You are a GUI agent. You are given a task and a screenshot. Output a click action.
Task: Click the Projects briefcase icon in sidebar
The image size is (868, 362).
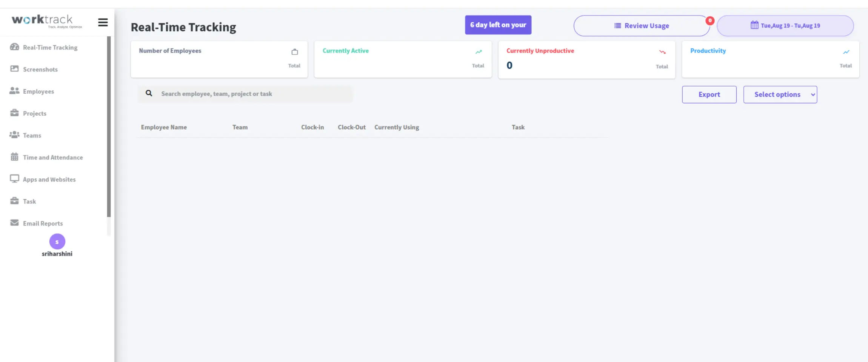pos(14,113)
